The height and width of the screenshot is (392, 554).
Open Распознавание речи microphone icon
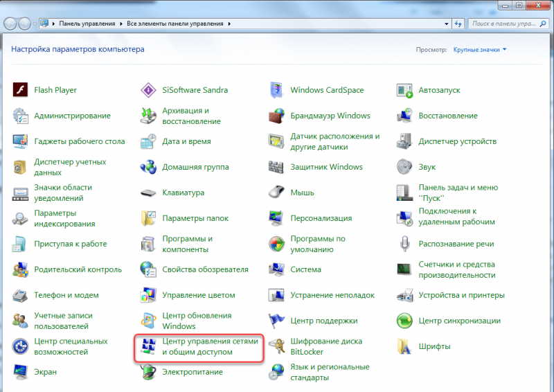coord(404,244)
